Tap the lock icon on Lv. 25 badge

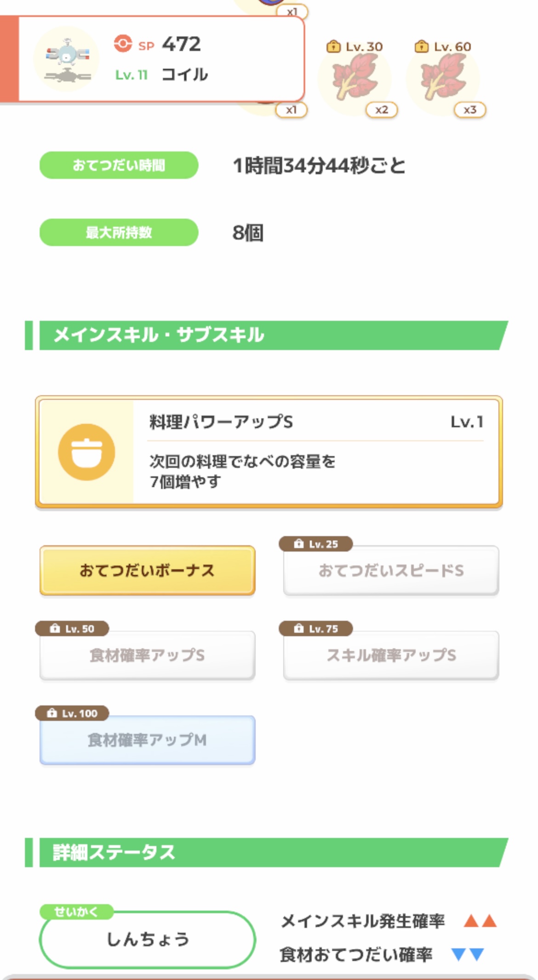(x=299, y=544)
